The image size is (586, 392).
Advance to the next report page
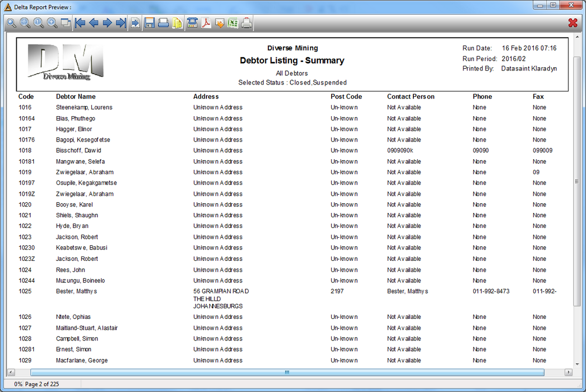coord(108,23)
